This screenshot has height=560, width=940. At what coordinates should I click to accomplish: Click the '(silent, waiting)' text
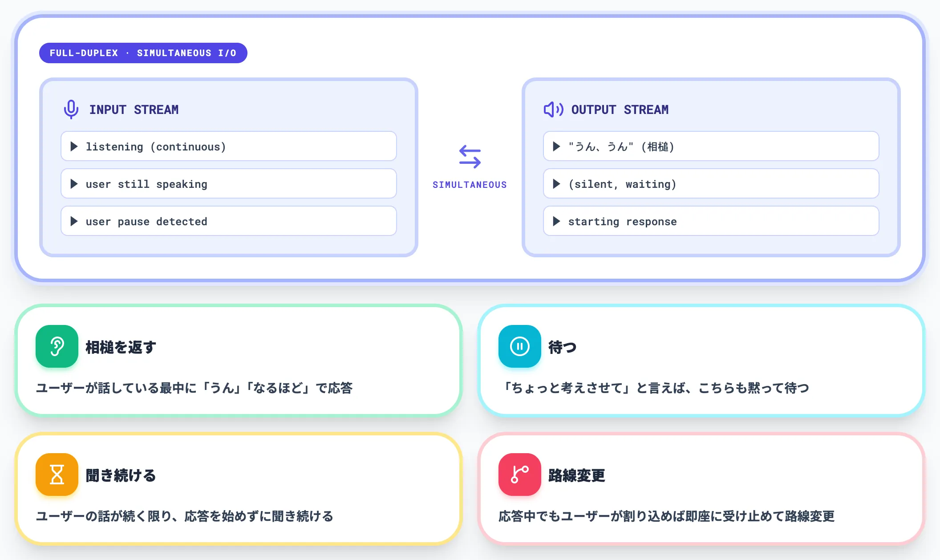point(622,184)
